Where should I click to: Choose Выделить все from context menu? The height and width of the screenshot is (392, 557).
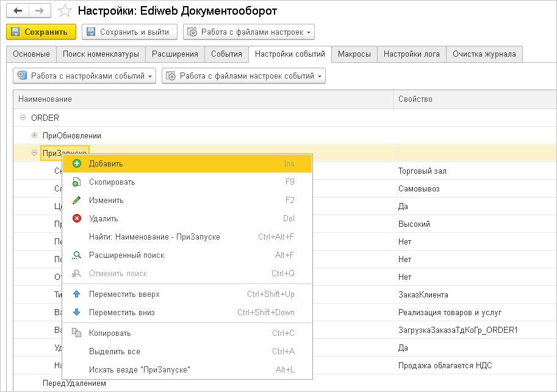point(115,351)
